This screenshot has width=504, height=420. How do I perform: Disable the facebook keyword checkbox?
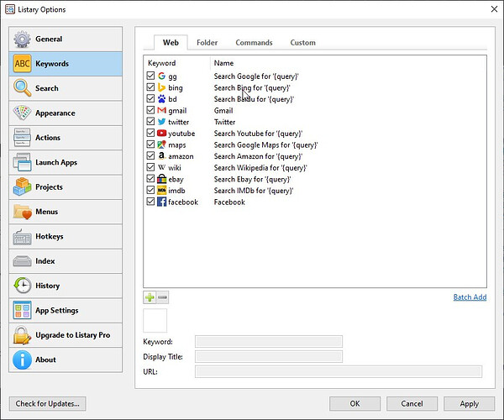click(x=150, y=202)
